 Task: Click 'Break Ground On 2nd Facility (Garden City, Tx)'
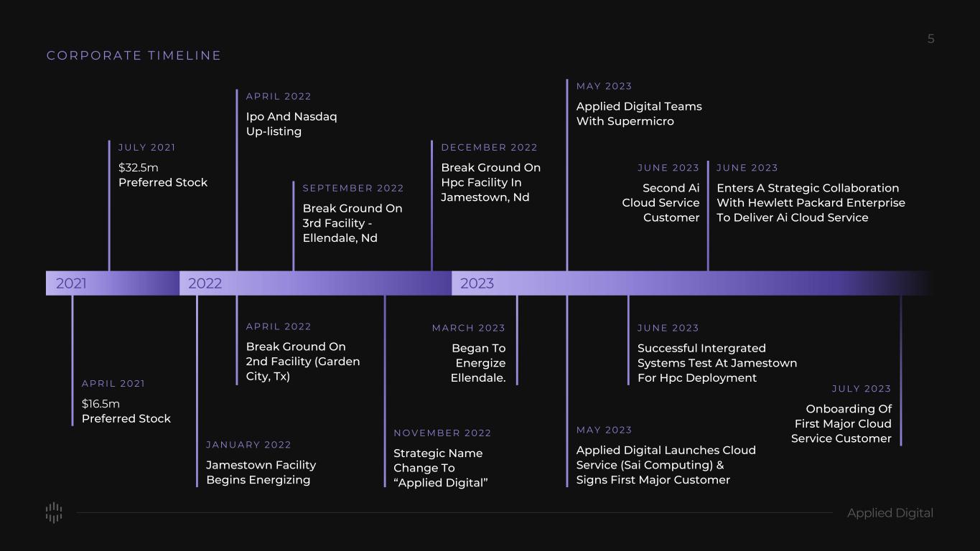coord(303,362)
